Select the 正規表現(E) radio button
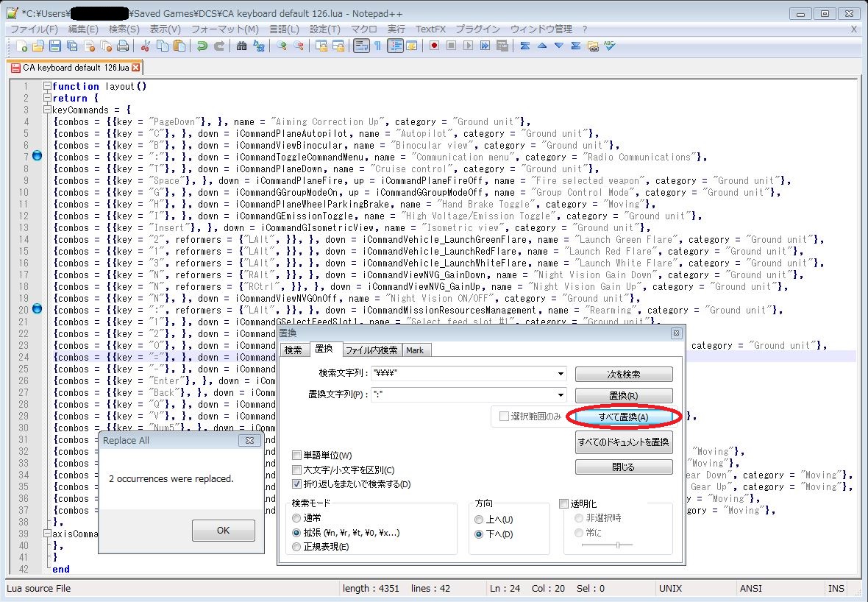The height and width of the screenshot is (602, 868). (x=297, y=547)
